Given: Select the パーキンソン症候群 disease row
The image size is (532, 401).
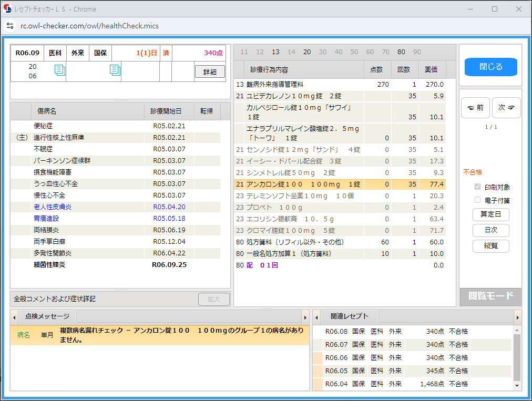Looking at the screenshot, I should [x=115, y=160].
